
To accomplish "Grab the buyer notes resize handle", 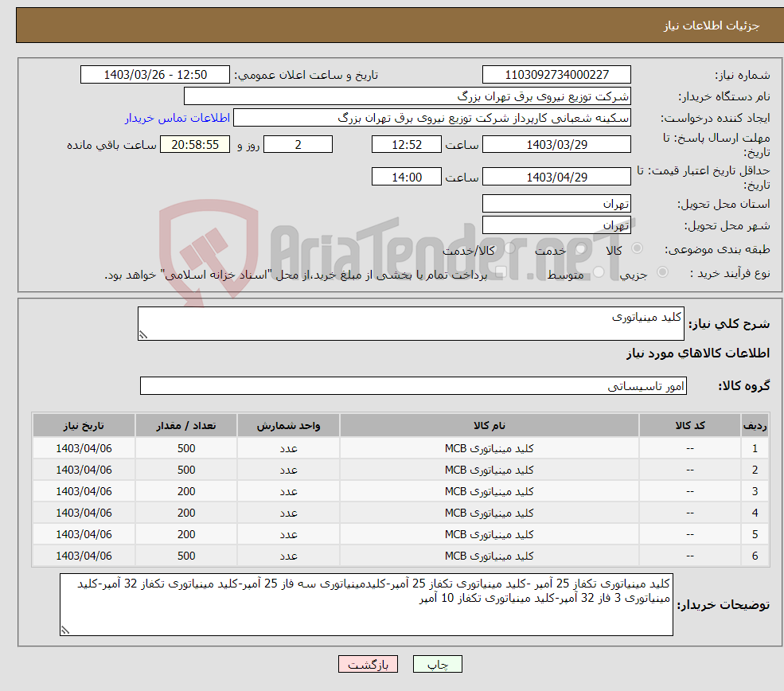I will tap(65, 630).
